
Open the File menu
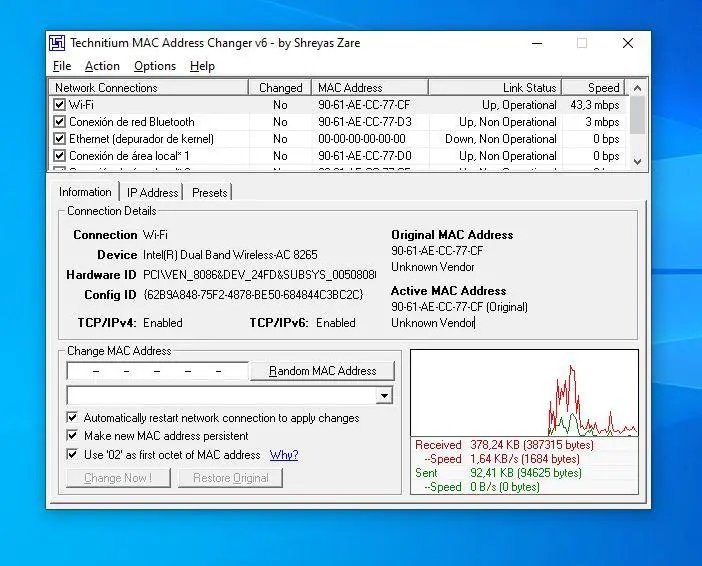coord(62,66)
